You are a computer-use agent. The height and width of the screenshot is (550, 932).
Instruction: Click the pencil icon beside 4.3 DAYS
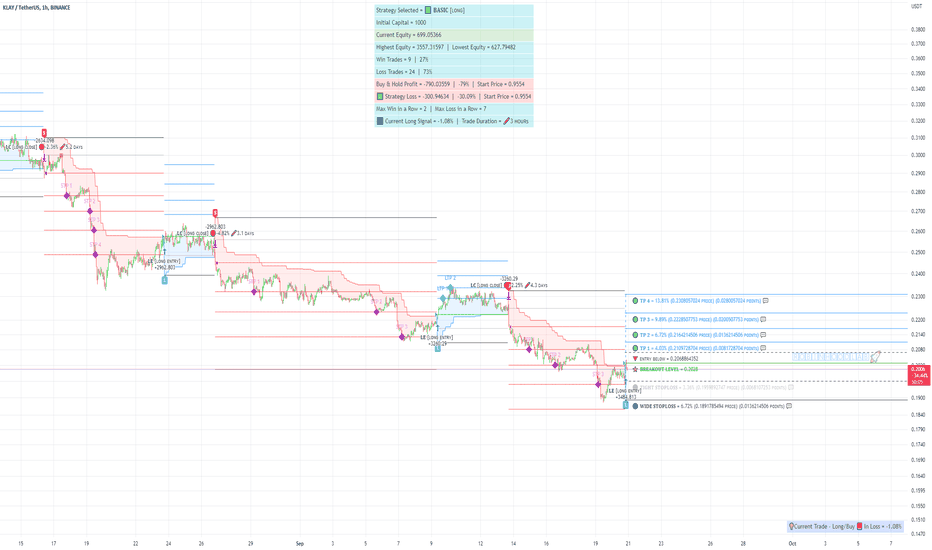point(527,285)
